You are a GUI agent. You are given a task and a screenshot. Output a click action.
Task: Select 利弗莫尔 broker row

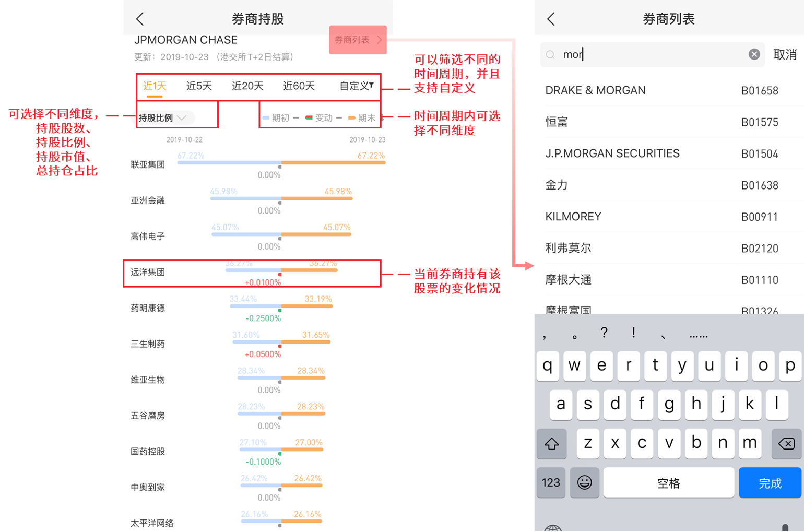669,248
